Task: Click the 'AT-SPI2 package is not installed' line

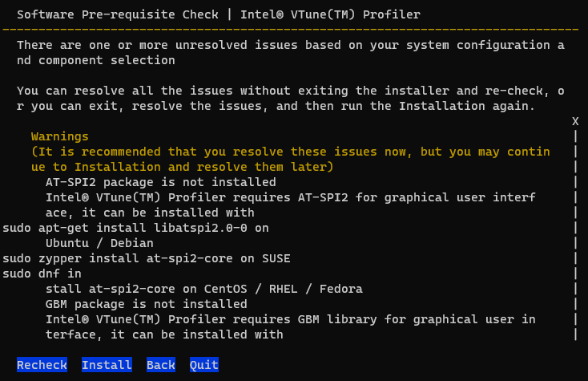Action: [160, 182]
